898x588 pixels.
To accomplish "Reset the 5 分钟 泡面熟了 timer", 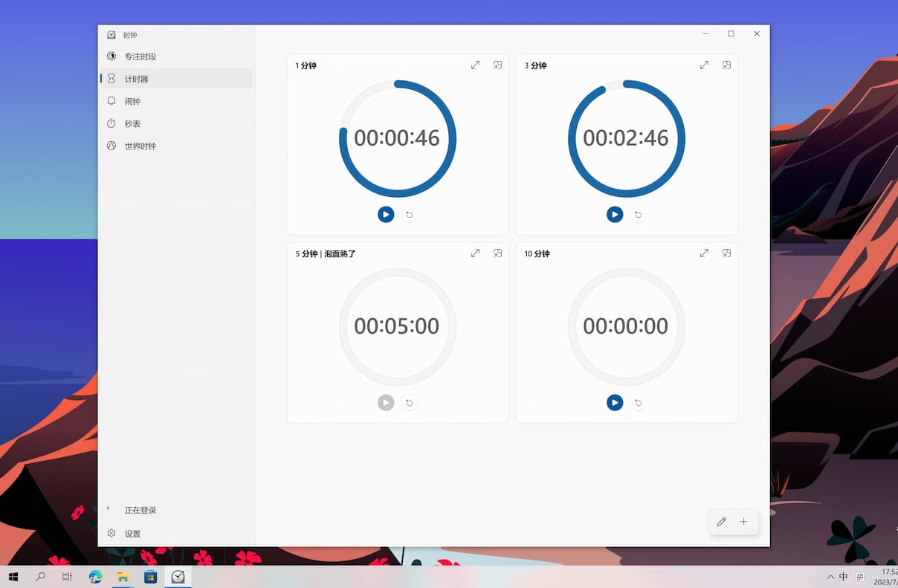I will (409, 403).
